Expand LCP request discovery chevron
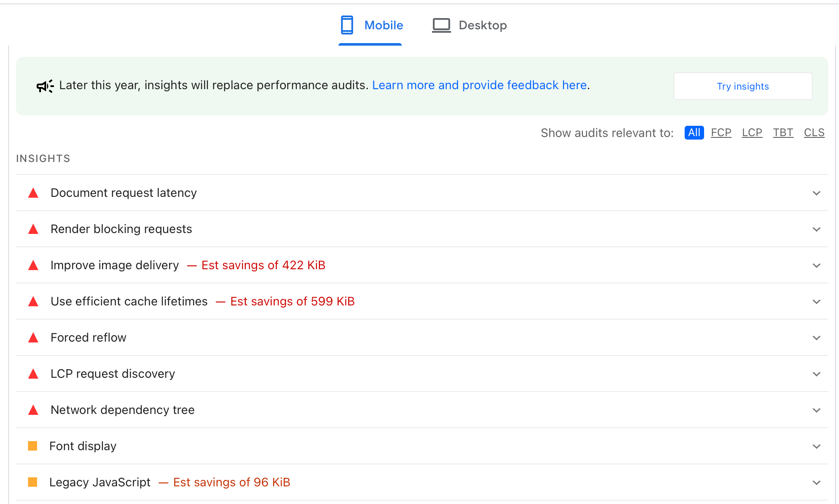The image size is (839, 504). 817,374
